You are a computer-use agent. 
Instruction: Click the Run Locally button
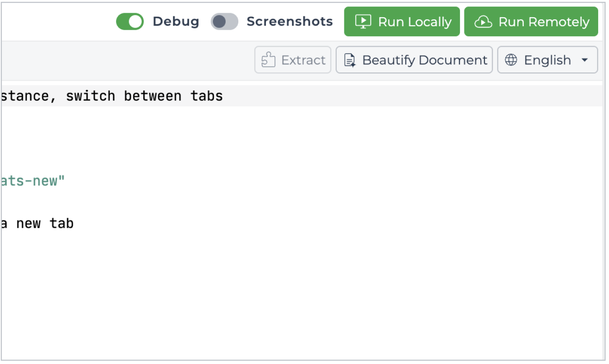click(x=402, y=21)
